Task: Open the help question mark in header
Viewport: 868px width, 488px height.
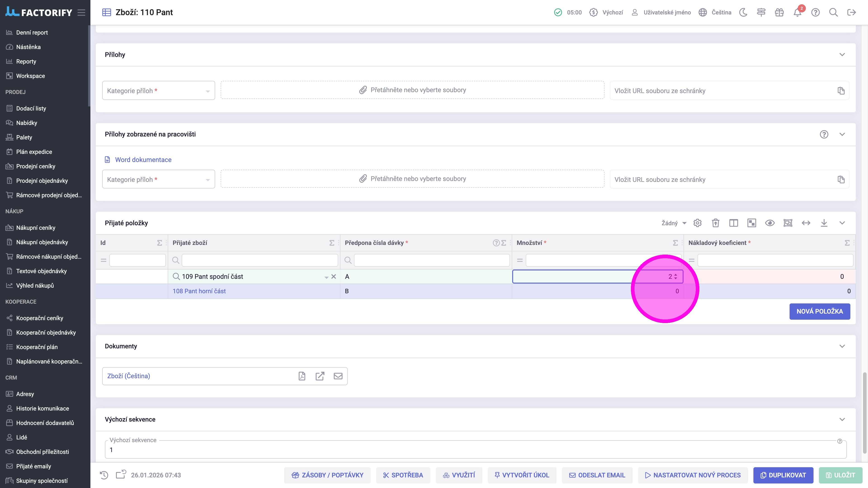Action: (815, 12)
